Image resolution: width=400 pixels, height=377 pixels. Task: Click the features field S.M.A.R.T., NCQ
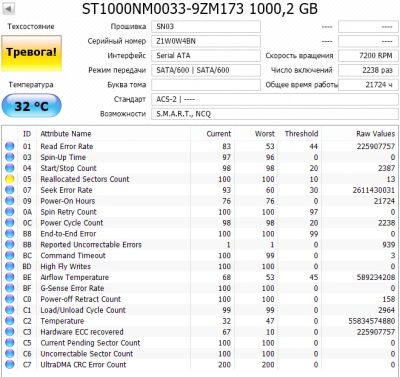(x=275, y=114)
